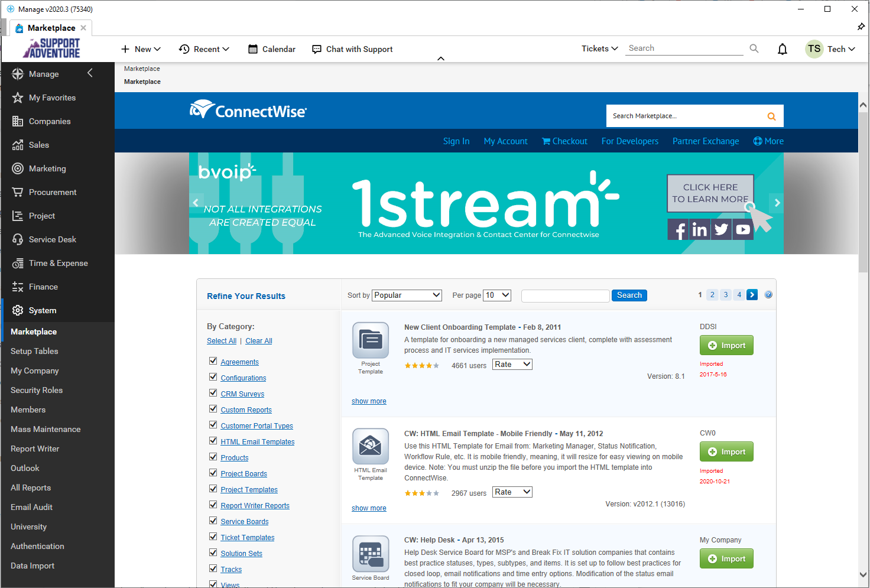870x588 pixels.
Task: Switch to the Marketplace tab
Action: point(51,28)
